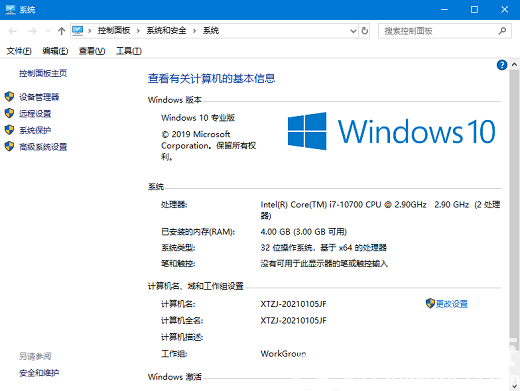520x391 pixels.
Task: Open the 文件(F) menu
Action: pyautogui.click(x=19, y=51)
